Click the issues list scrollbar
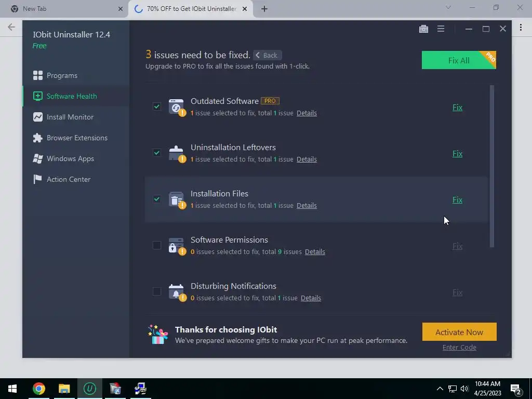 492,166
